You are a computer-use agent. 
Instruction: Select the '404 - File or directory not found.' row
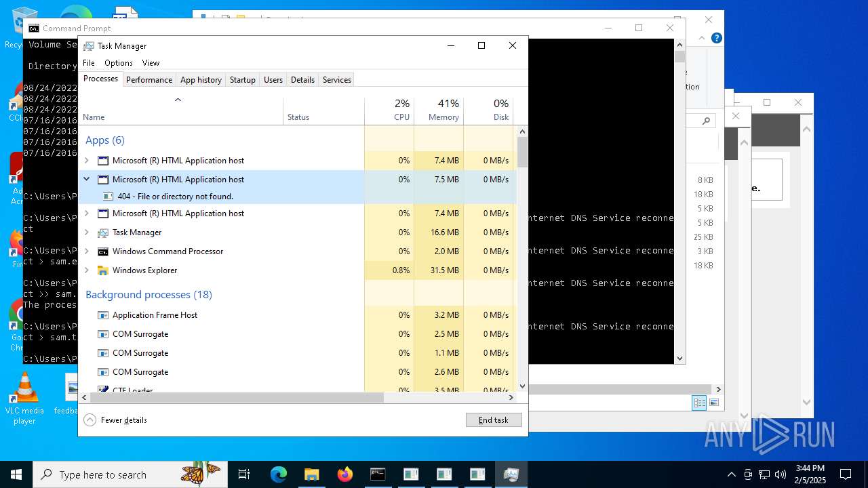click(296, 197)
